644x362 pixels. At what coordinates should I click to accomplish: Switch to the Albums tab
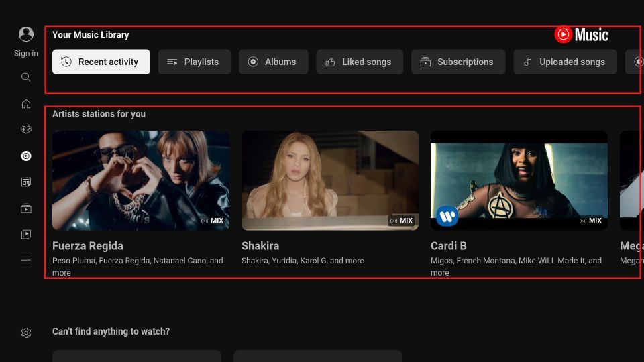(274, 62)
